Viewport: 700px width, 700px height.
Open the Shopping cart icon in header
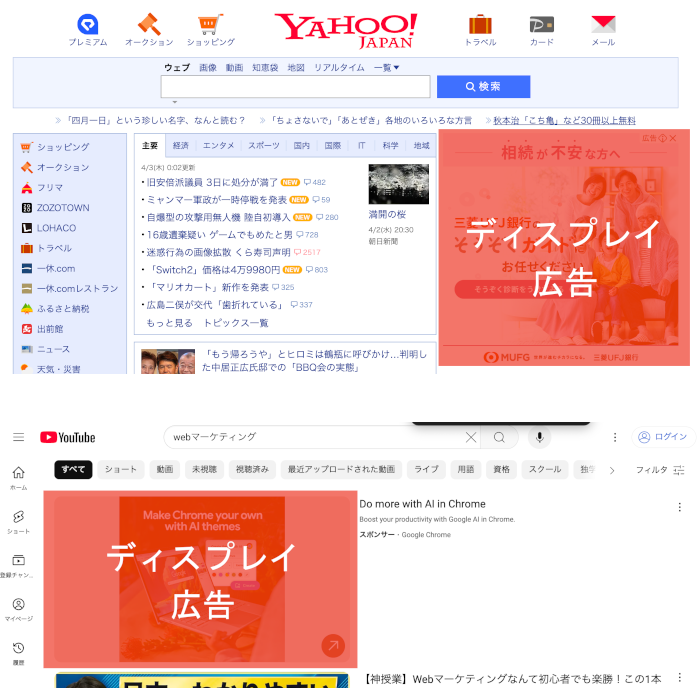click(210, 24)
